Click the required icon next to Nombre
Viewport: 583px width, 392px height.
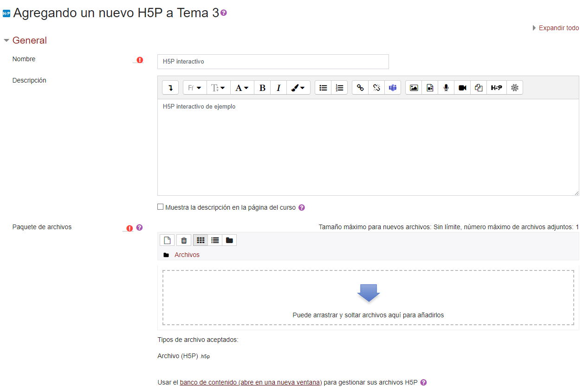point(140,60)
